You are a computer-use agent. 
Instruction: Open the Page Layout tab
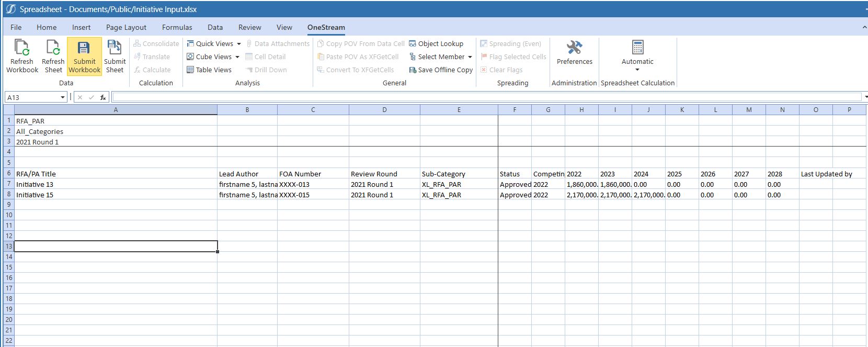click(x=126, y=27)
